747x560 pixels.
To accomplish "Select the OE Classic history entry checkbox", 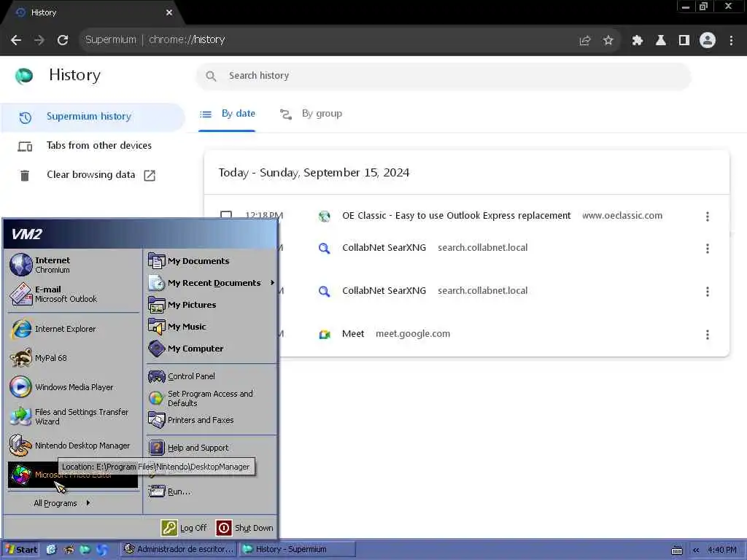I will pos(226,215).
